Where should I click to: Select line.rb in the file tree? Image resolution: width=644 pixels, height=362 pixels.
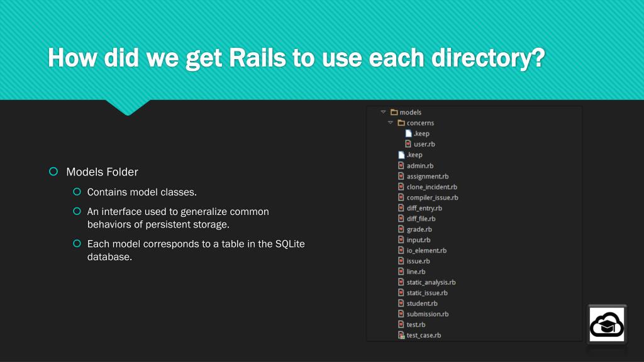[416, 271]
